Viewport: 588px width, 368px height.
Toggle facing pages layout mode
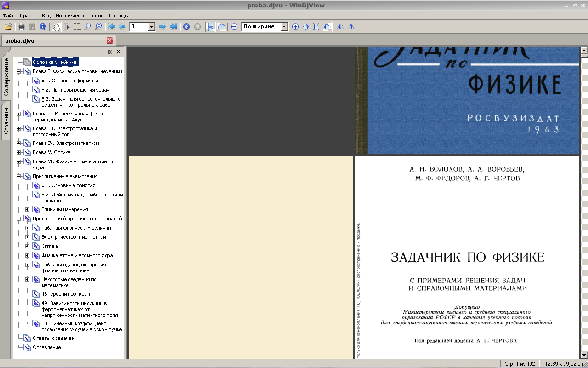click(221, 27)
